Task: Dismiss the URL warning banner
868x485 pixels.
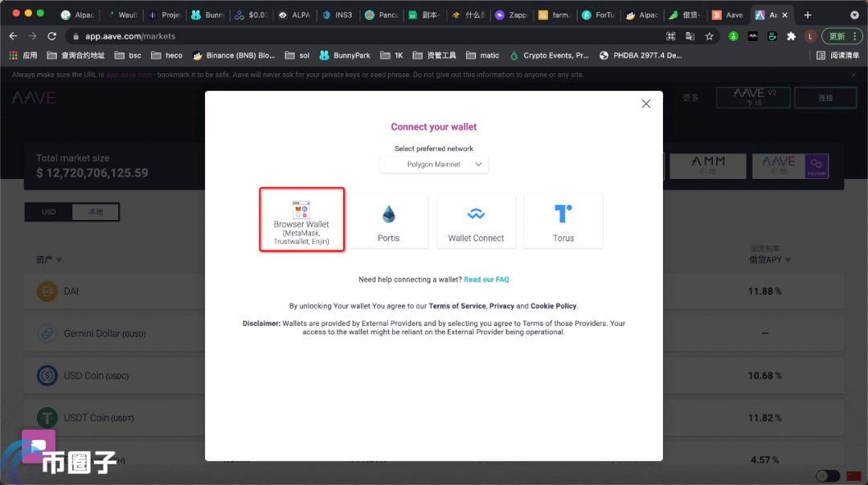Action: tap(854, 75)
